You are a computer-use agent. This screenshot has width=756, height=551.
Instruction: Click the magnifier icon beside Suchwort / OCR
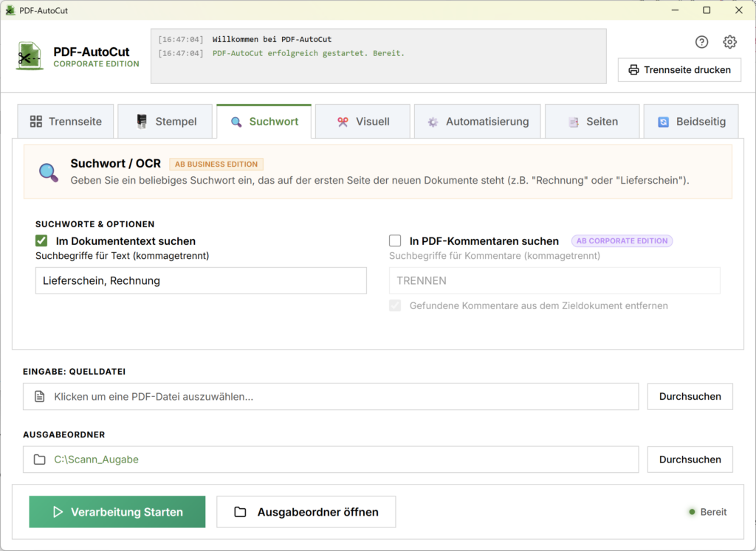pyautogui.click(x=49, y=173)
